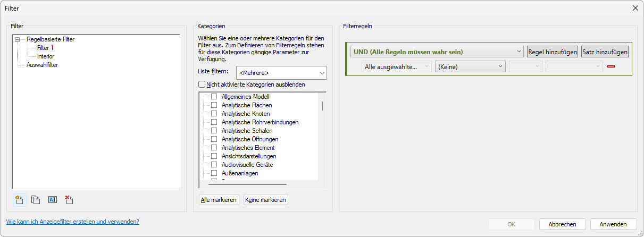This screenshot has height=237, width=644.
Task: Click the Rename filter icon
Action: pos(52,200)
